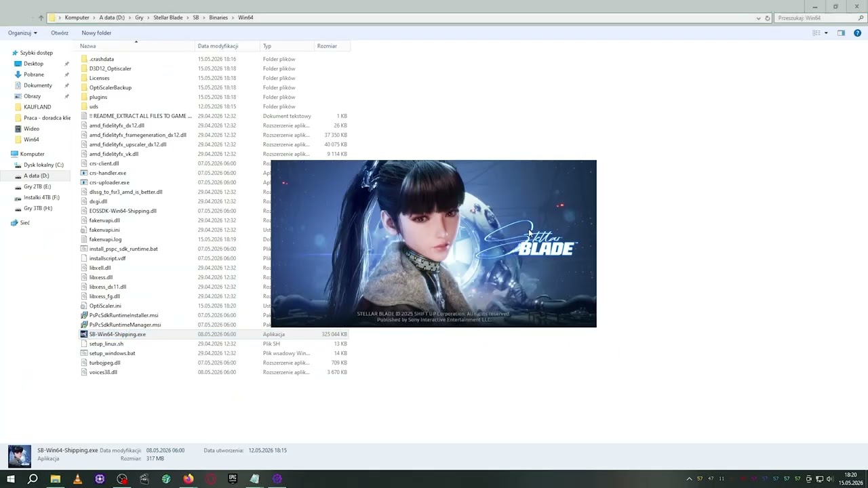Open the Organizuj dropdown menu

coord(22,33)
